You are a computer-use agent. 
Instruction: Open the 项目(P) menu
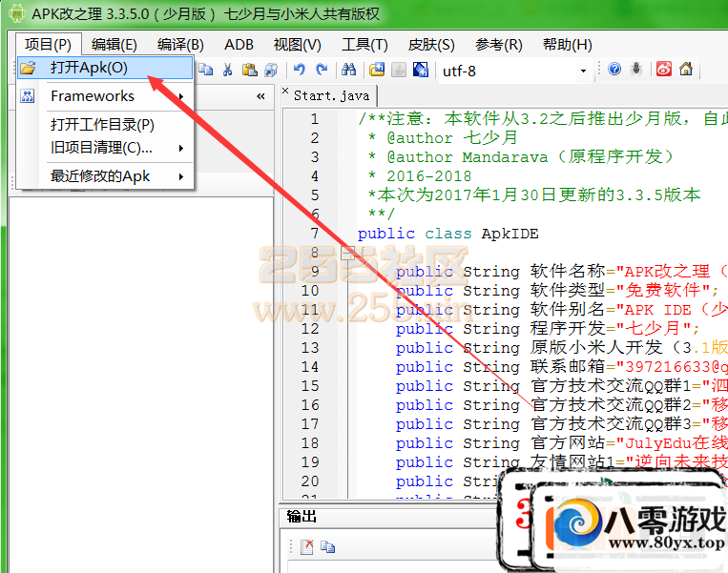(49, 45)
